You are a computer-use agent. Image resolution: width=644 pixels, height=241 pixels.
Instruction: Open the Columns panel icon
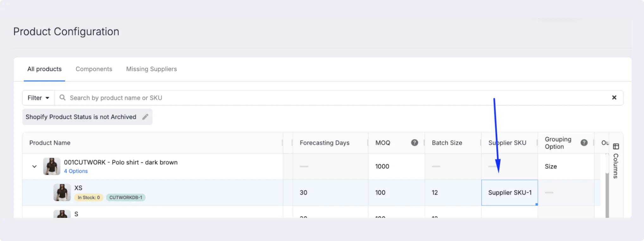(x=616, y=146)
